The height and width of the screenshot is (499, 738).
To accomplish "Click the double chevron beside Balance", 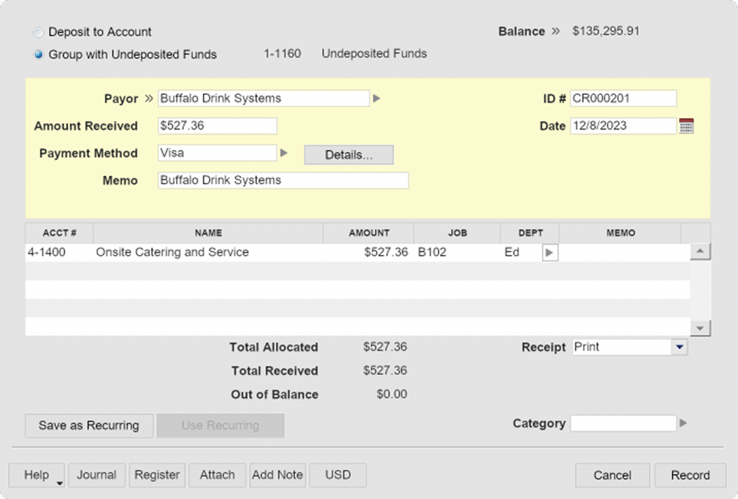I will coord(555,31).
